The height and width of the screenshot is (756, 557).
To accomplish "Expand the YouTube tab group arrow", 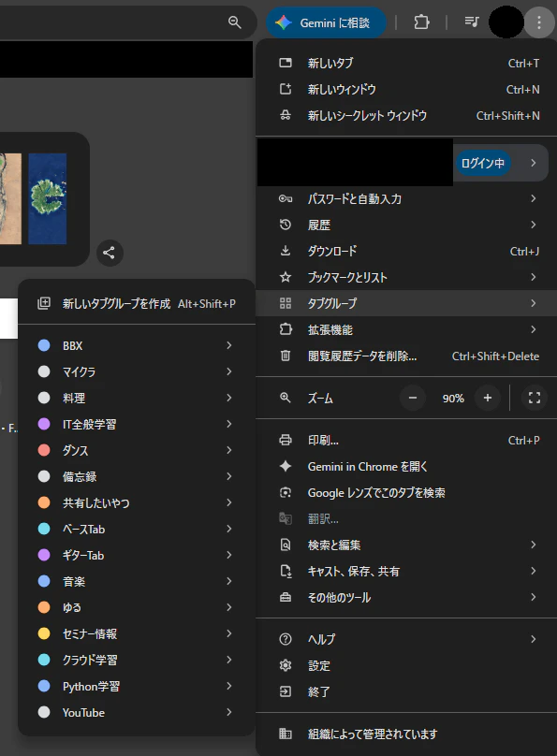I will coord(229,712).
